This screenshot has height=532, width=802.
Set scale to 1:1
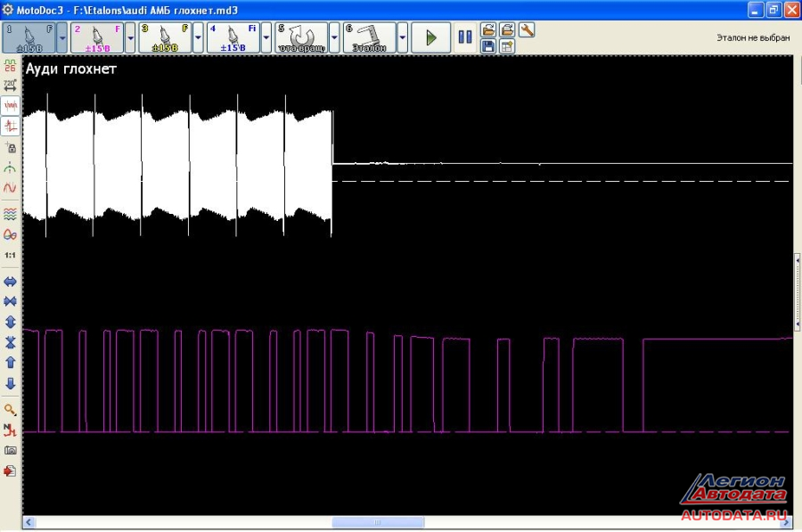pyautogui.click(x=10, y=255)
